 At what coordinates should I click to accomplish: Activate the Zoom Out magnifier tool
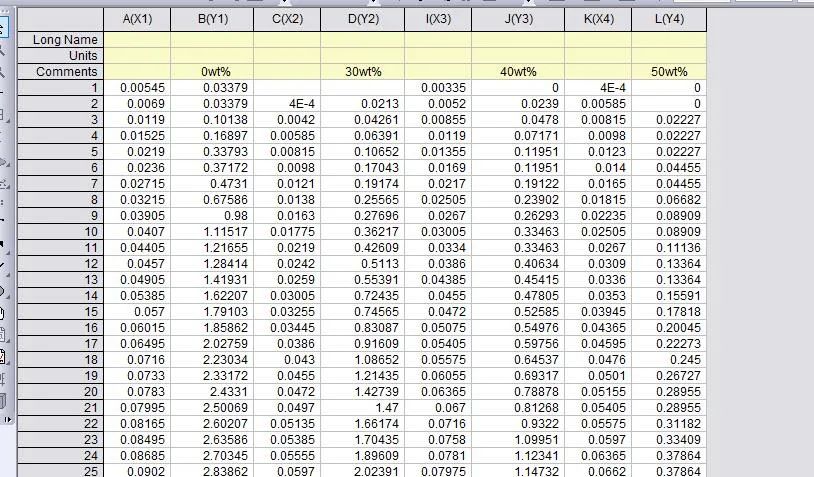tap(3, 72)
